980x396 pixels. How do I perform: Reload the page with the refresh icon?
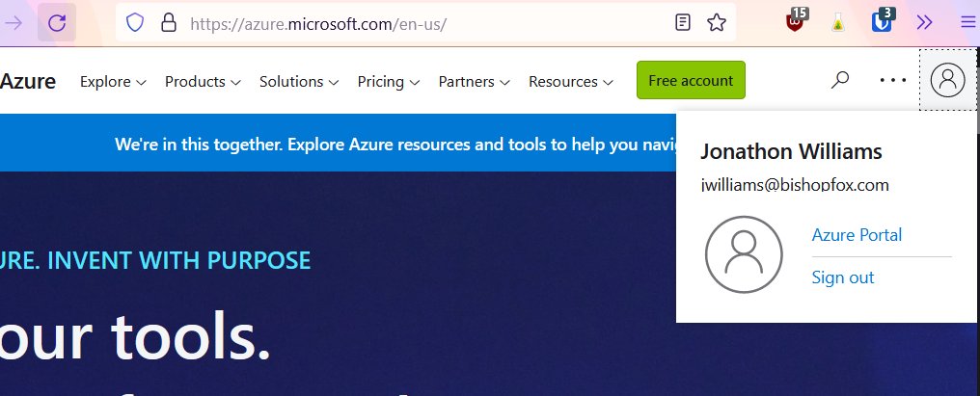(x=57, y=23)
